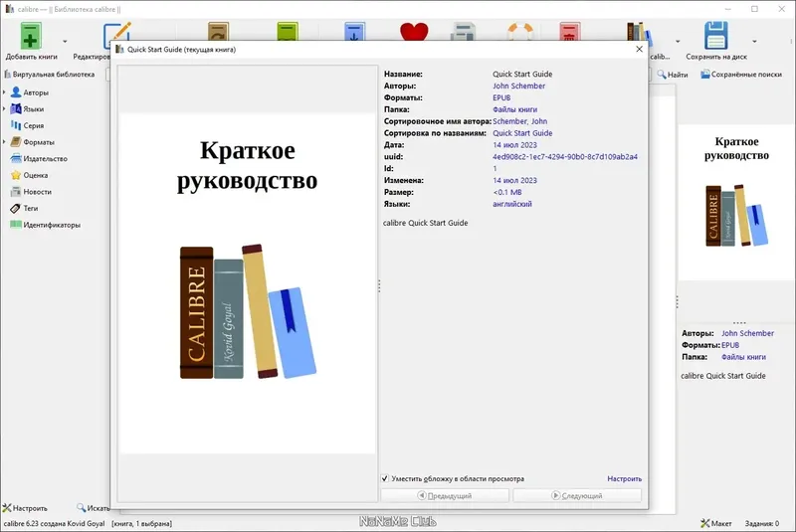Click the Edit metadata pencil icon
796x532 pixels.
coord(117,32)
